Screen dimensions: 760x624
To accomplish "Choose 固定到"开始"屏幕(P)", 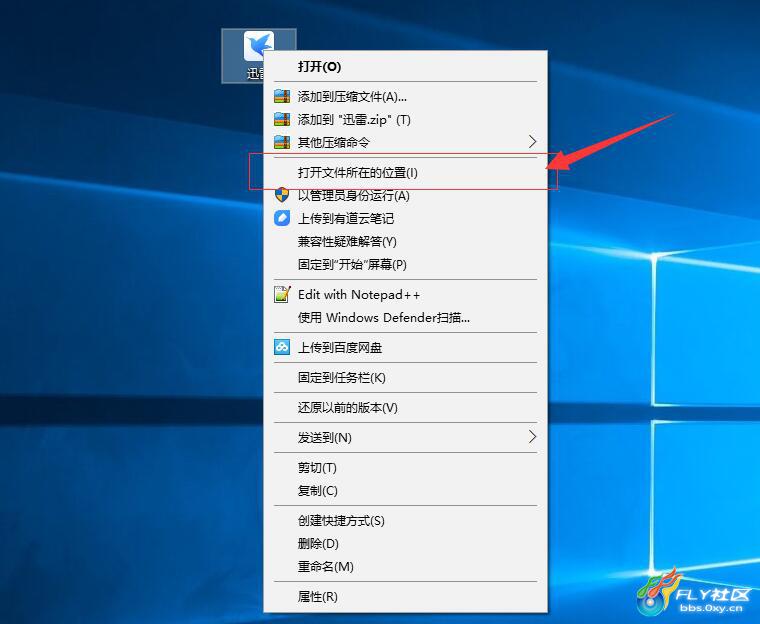I will tap(405, 264).
